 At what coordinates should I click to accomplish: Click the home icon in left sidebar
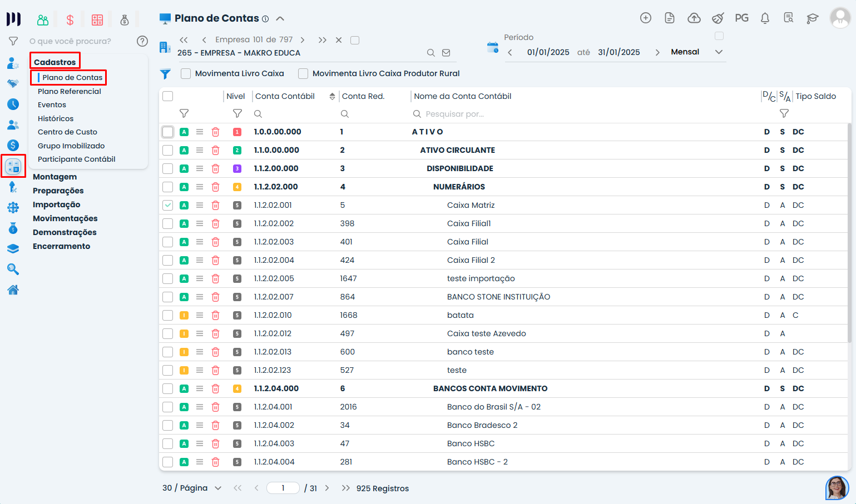click(13, 290)
